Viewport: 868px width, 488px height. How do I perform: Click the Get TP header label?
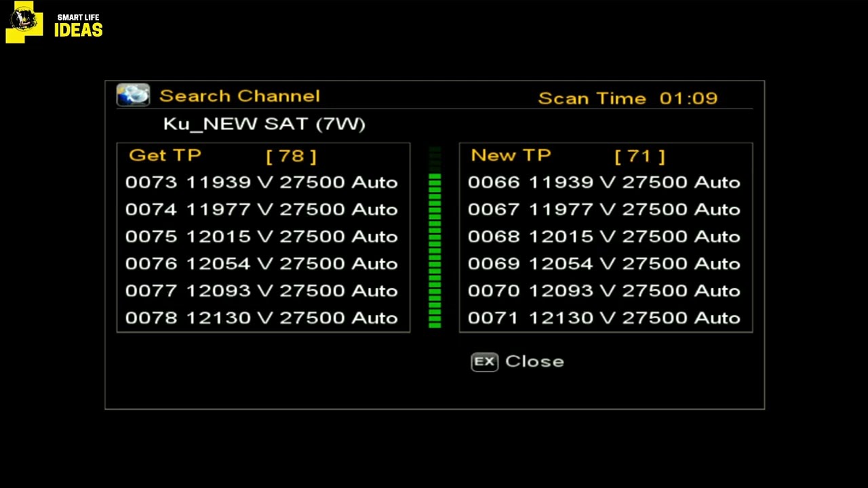[165, 155]
